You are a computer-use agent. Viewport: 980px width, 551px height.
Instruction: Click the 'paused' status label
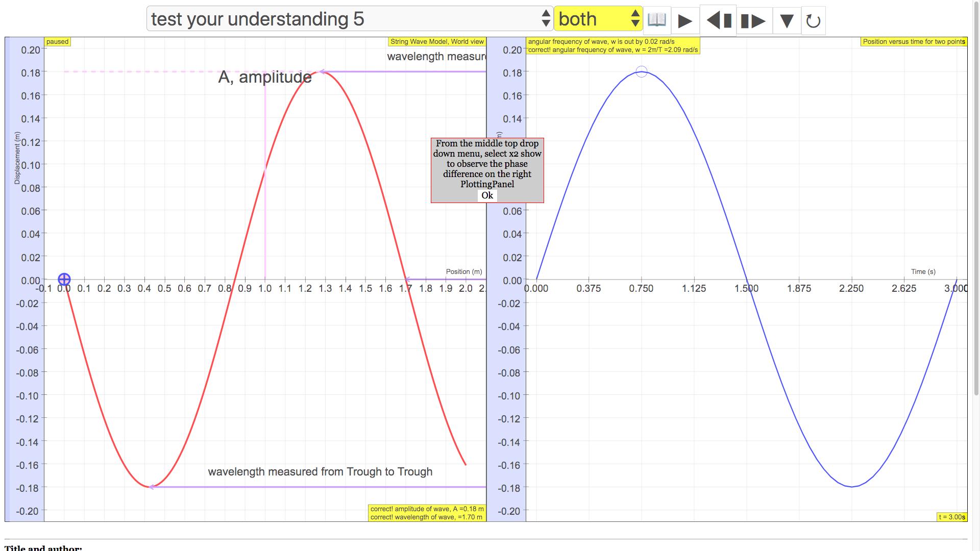pos(57,42)
